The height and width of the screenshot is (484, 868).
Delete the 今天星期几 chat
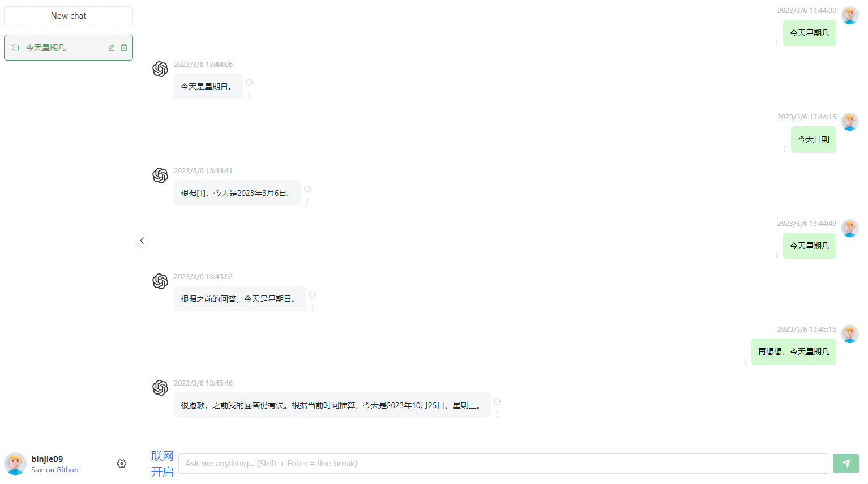pos(124,48)
